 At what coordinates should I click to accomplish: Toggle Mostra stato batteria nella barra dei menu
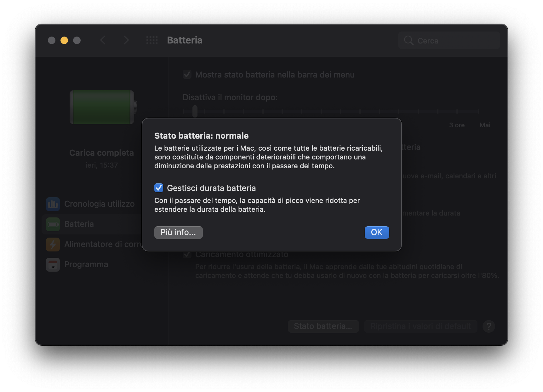187,75
